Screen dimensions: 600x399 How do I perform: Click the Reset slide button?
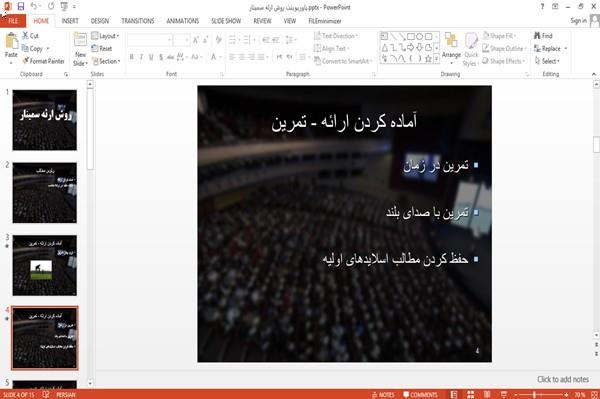(x=102, y=49)
